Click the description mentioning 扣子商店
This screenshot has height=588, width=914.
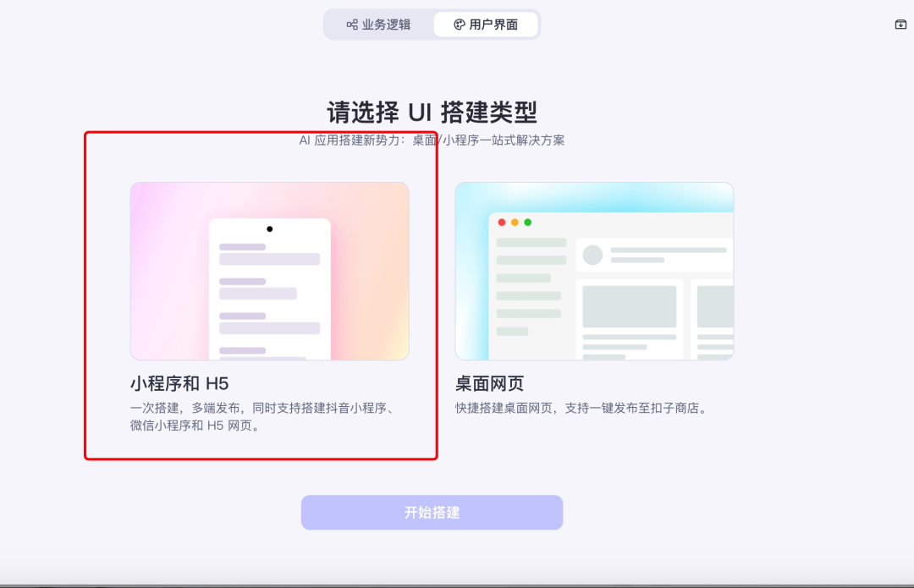[x=583, y=408]
